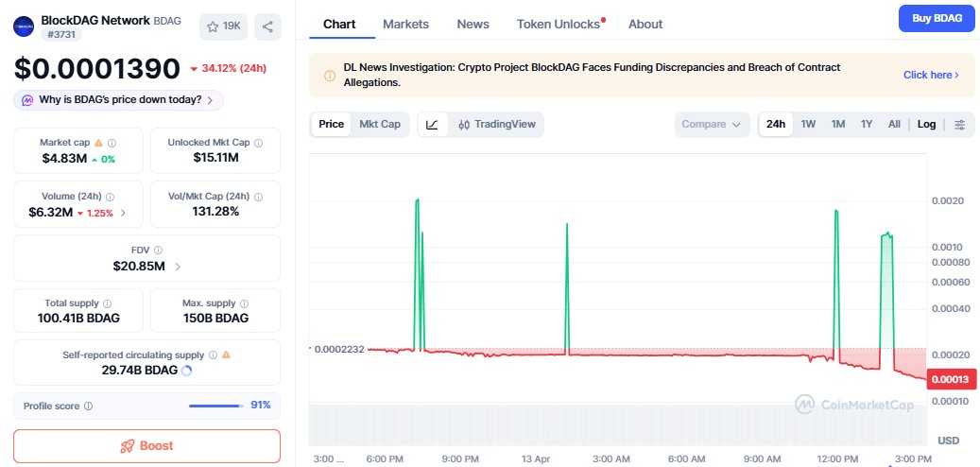Select Price chart mode
980x467 pixels.
coord(332,125)
